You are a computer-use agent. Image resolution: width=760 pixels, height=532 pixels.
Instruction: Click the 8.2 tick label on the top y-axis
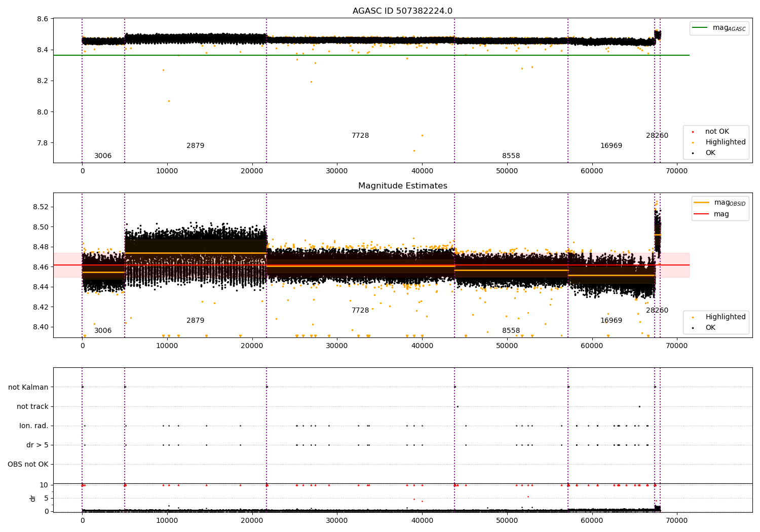[x=43, y=81]
